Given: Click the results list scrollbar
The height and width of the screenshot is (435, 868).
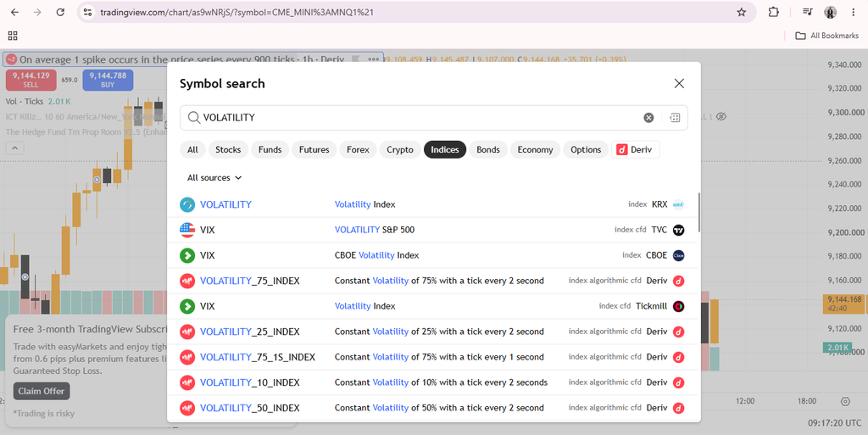Looking at the screenshot, I should 698,213.
